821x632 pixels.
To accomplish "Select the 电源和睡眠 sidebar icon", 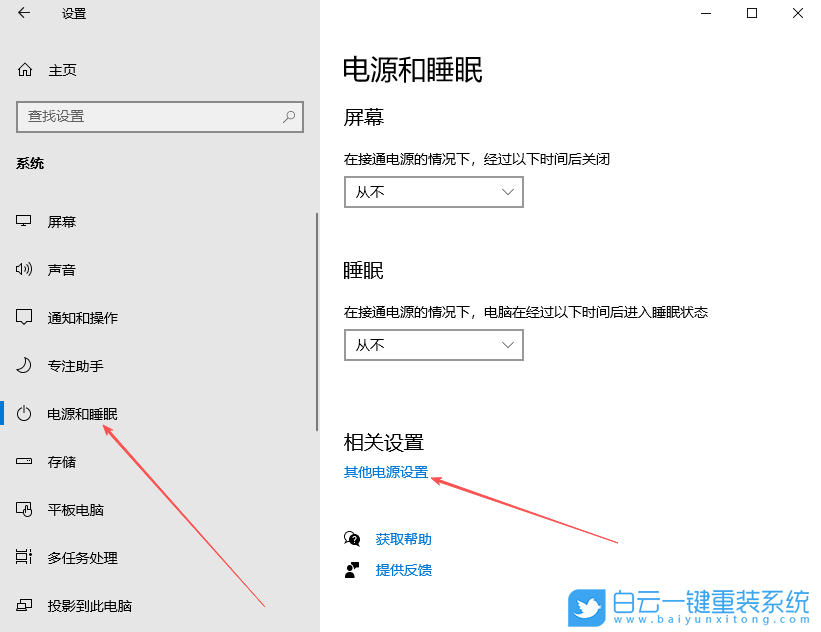I will point(24,413).
